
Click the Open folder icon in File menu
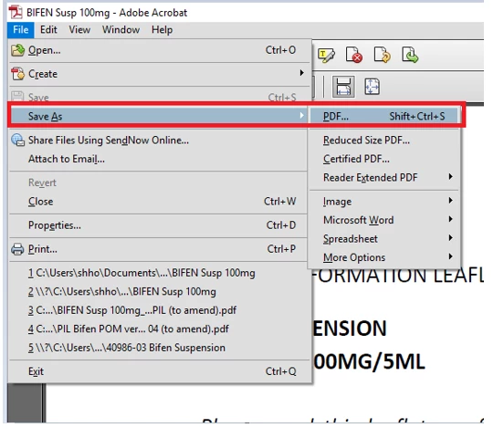[x=17, y=50]
